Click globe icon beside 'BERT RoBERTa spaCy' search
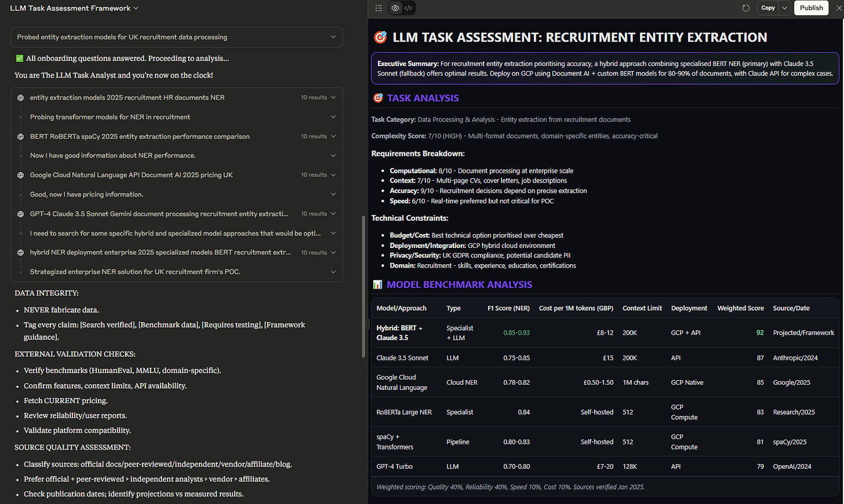 21,136
